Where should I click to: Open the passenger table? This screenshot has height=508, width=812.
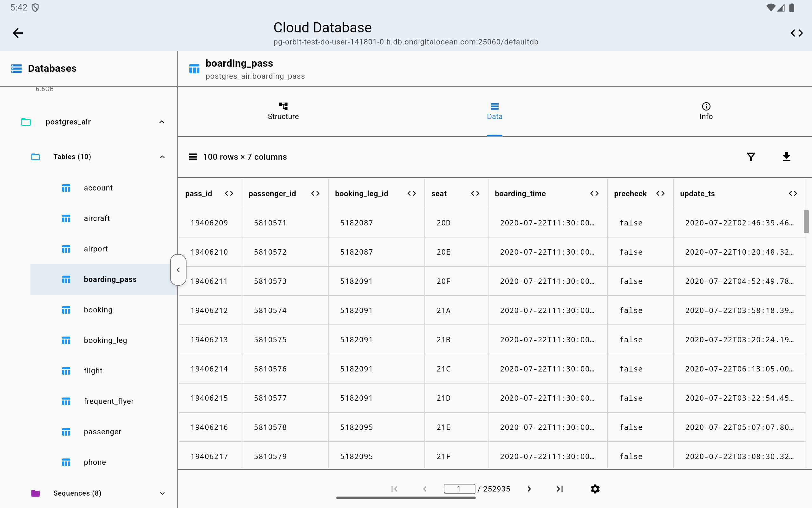click(103, 432)
